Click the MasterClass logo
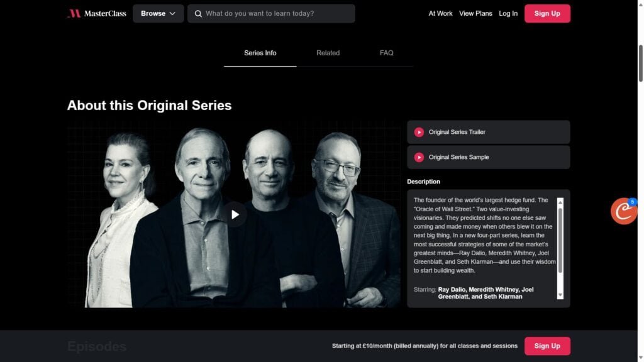 [x=96, y=14]
